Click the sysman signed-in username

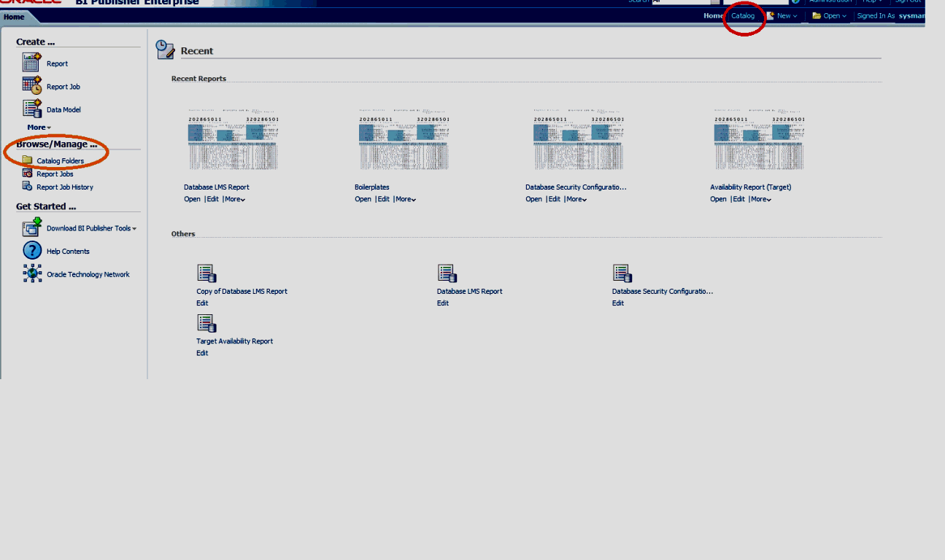[x=912, y=15]
